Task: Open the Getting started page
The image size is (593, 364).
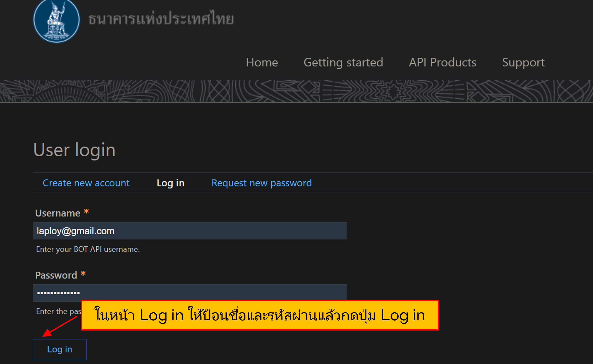Action: coord(343,62)
